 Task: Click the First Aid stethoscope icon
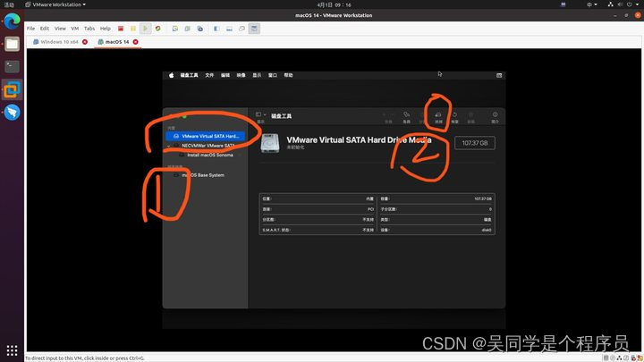coord(406,114)
